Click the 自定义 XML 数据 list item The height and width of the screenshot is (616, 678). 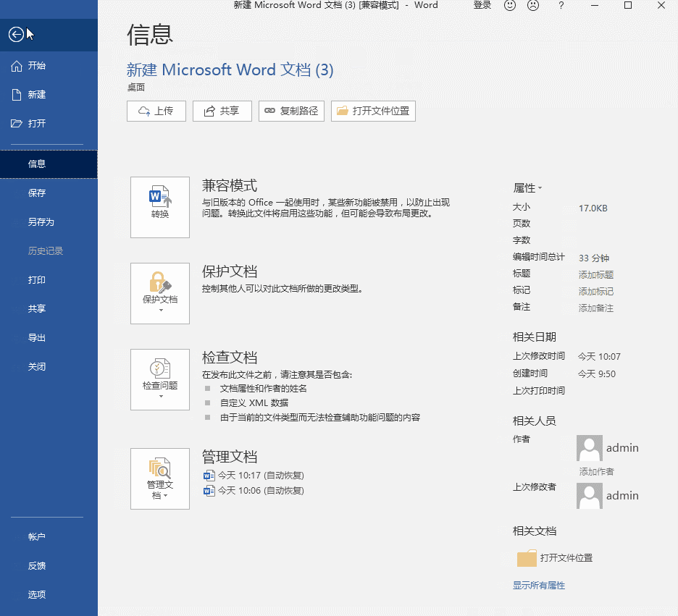254,403
